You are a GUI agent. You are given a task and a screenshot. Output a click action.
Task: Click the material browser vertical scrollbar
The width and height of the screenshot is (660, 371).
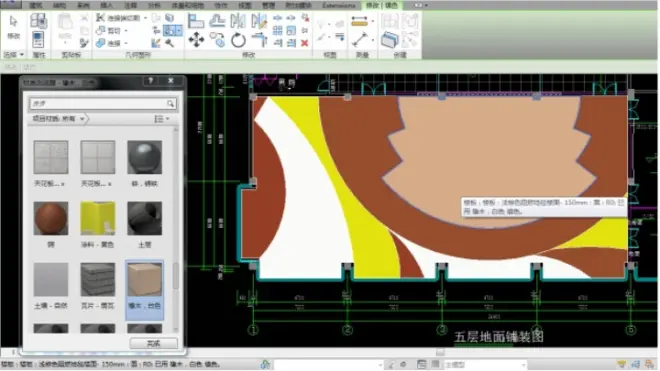pyautogui.click(x=176, y=276)
